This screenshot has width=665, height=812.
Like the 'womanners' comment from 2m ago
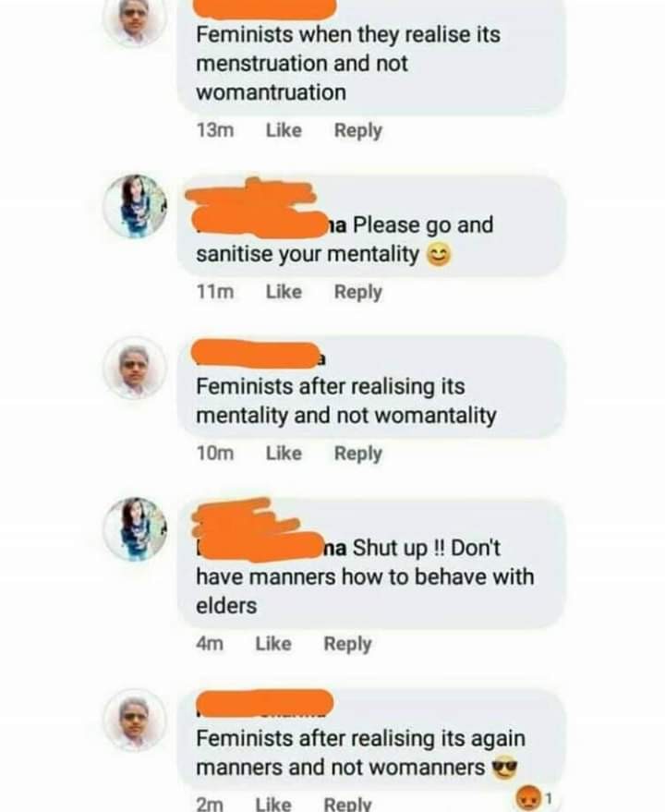point(273,804)
